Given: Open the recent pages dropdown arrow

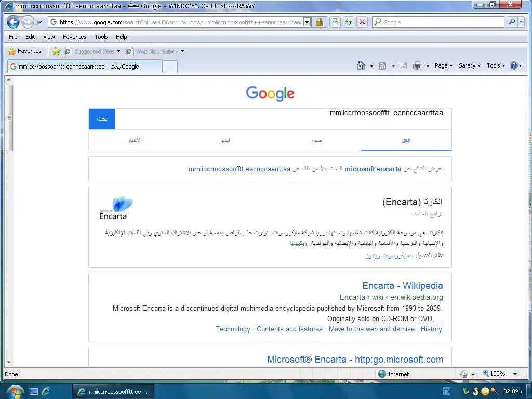Looking at the screenshot, I should (39, 22).
